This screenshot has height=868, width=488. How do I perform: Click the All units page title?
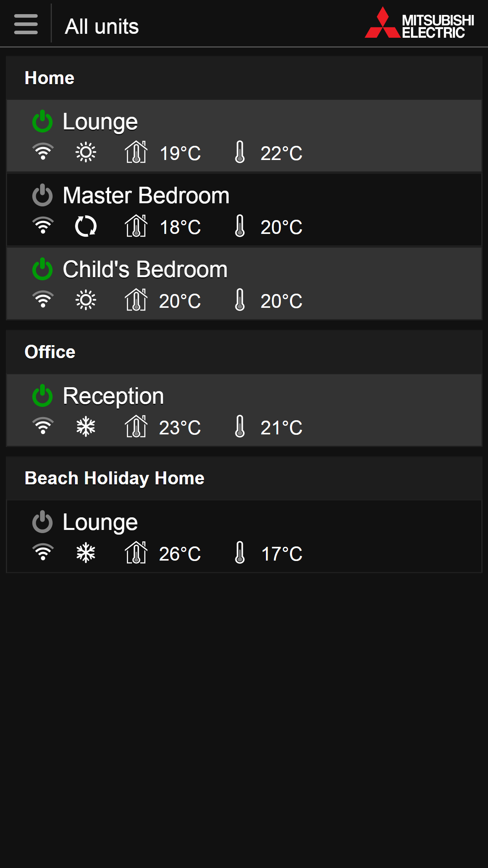(x=102, y=27)
